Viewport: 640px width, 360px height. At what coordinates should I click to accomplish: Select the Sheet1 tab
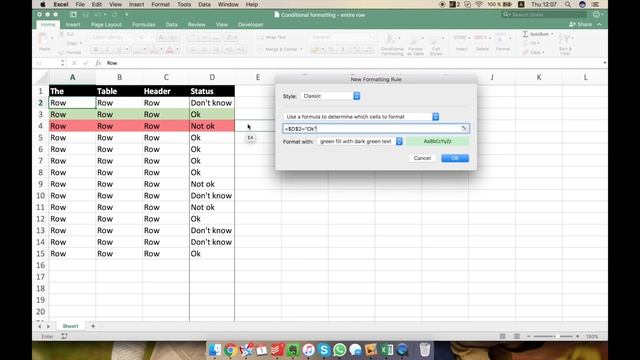(x=70, y=326)
